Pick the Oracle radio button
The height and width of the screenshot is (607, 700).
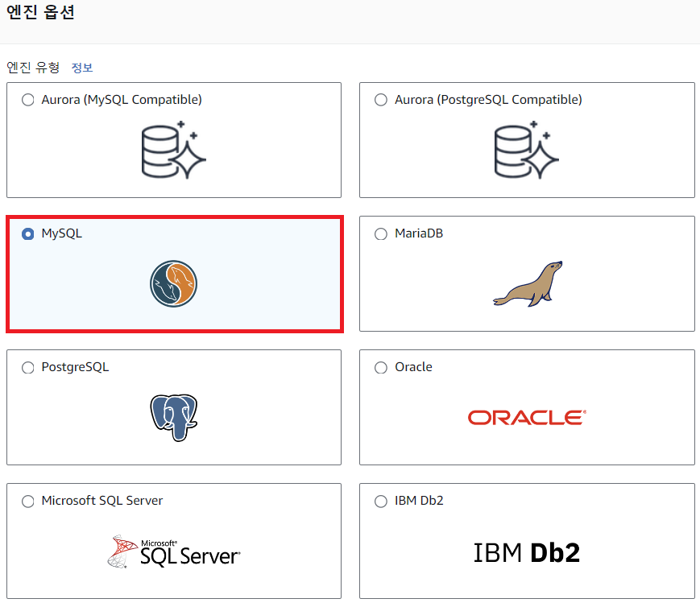381,367
